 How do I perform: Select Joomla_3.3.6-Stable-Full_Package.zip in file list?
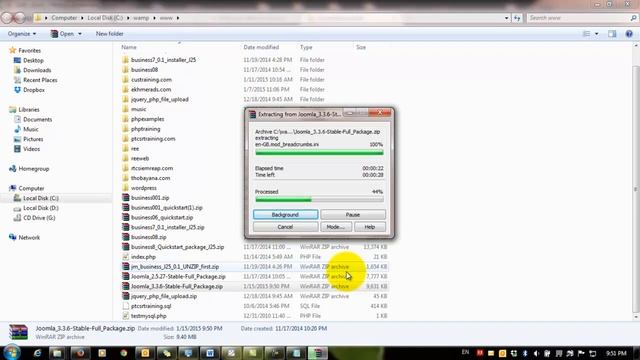click(x=176, y=287)
